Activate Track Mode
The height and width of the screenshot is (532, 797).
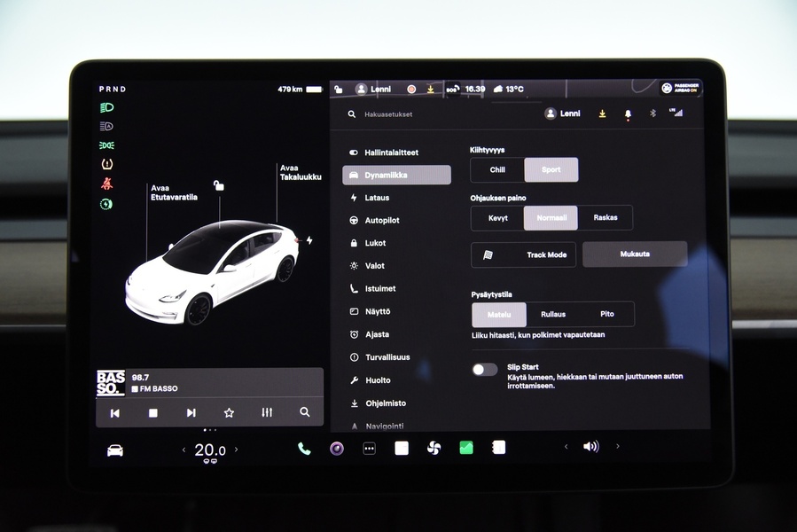(523, 254)
